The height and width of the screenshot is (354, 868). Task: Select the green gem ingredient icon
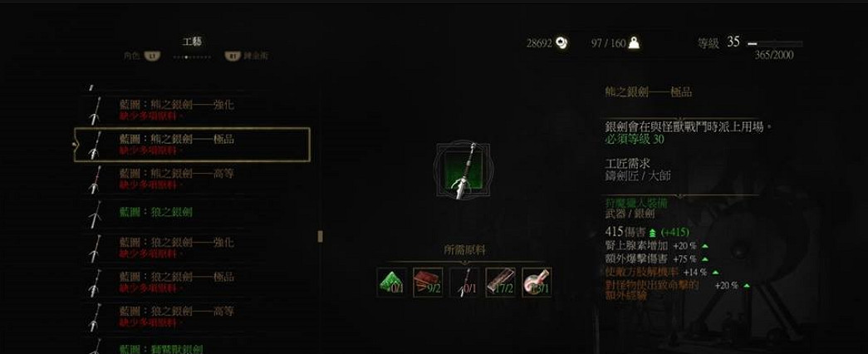[392, 283]
